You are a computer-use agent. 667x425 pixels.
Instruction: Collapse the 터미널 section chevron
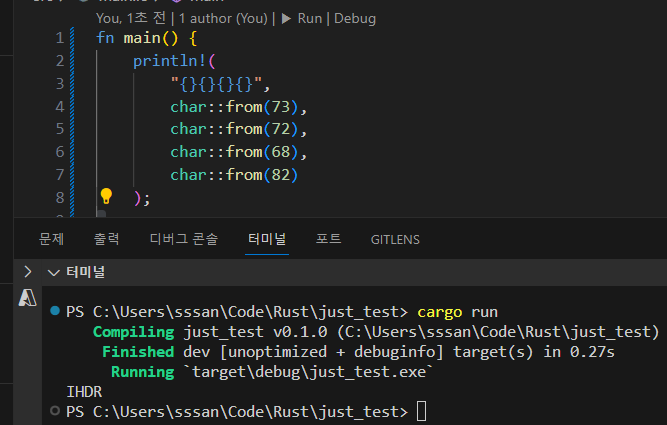click(x=54, y=272)
